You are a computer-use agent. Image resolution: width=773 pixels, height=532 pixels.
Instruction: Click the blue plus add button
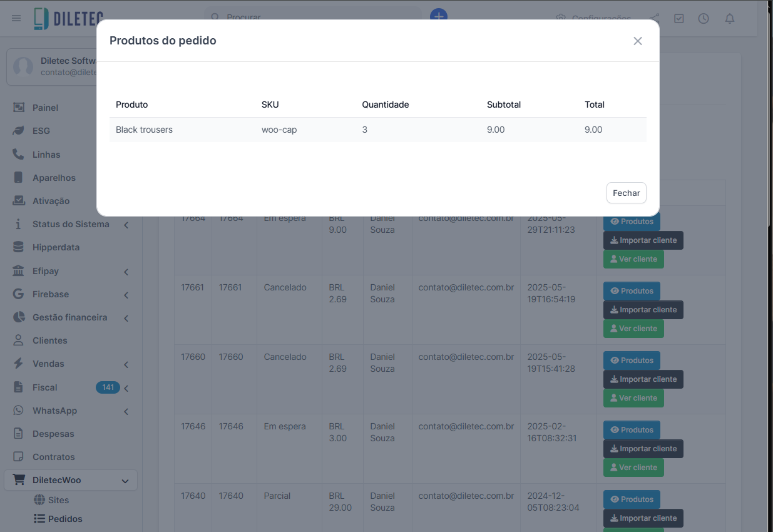click(438, 16)
